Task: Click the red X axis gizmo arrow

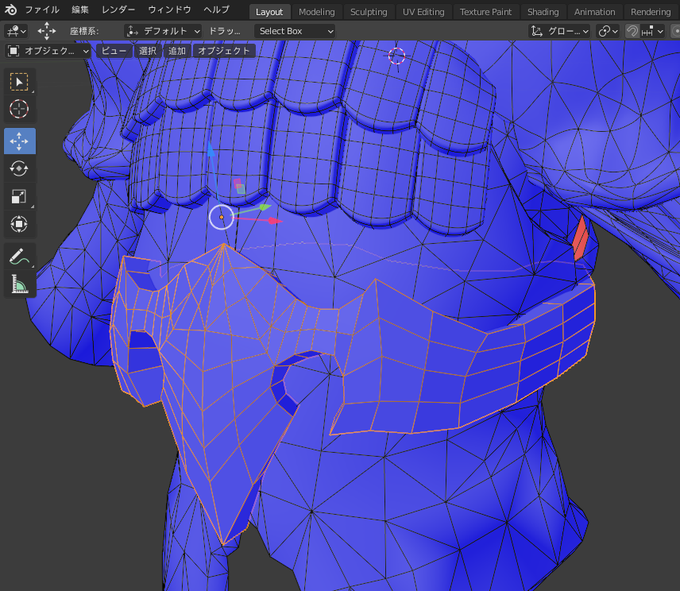Action: (x=275, y=221)
